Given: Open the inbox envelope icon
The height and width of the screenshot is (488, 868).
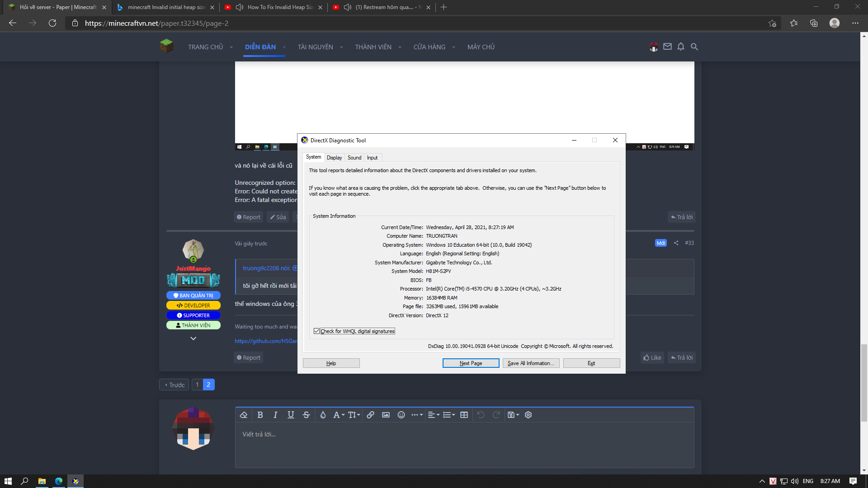Looking at the screenshot, I should (667, 47).
